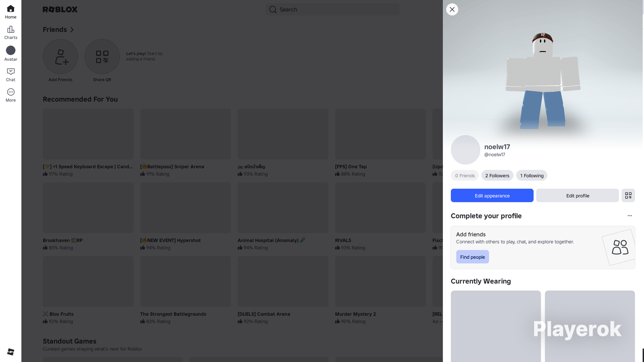644x362 pixels.
Task: Open Charts from the sidebar
Action: click(10, 33)
